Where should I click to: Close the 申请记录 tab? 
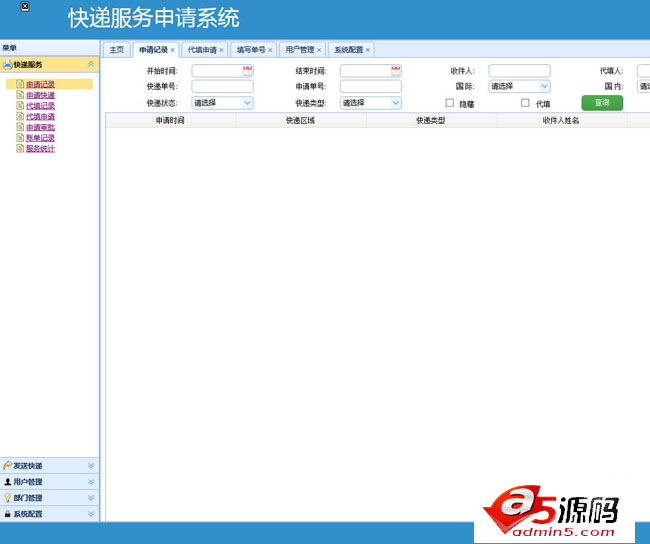coord(172,50)
